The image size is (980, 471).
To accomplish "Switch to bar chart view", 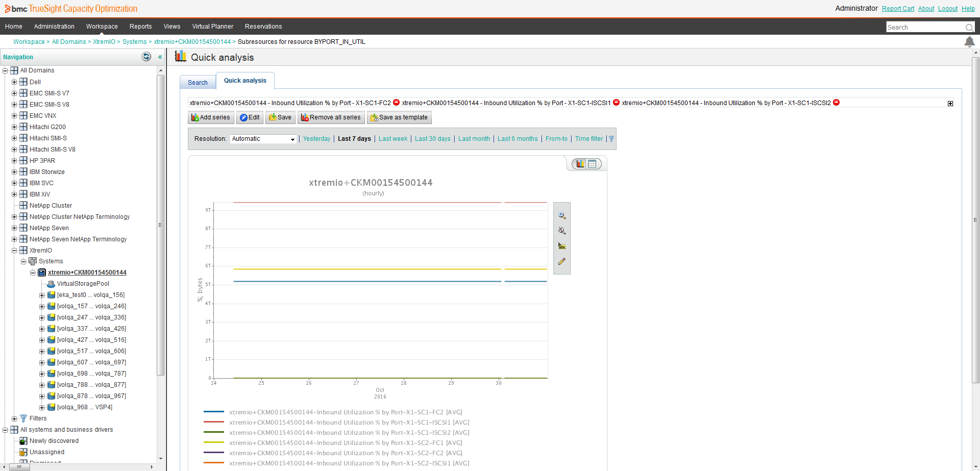I will pos(580,164).
